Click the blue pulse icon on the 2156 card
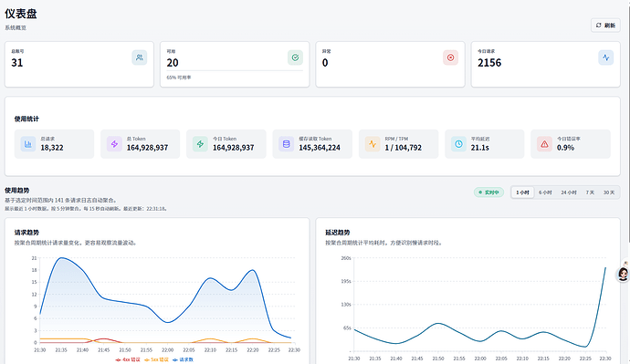The height and width of the screenshot is (364, 630). coord(606,57)
